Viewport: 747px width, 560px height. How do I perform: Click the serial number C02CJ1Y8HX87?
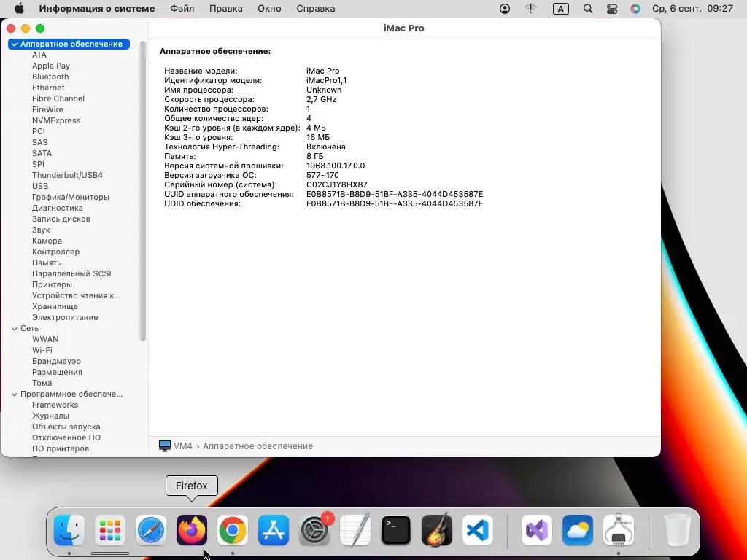point(337,184)
